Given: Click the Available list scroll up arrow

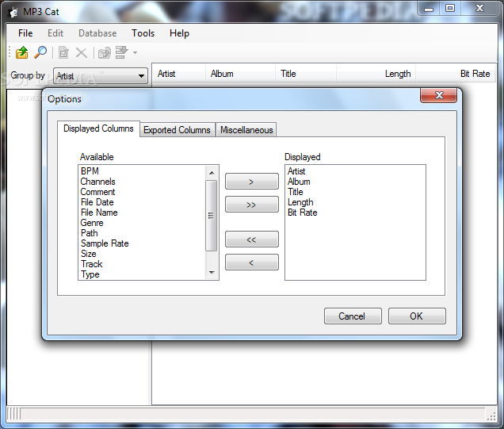Looking at the screenshot, I should coord(211,173).
